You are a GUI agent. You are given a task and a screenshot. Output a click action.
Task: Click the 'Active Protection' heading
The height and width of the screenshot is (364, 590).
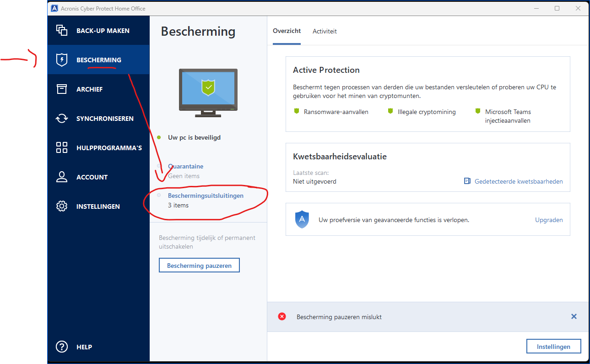(326, 70)
